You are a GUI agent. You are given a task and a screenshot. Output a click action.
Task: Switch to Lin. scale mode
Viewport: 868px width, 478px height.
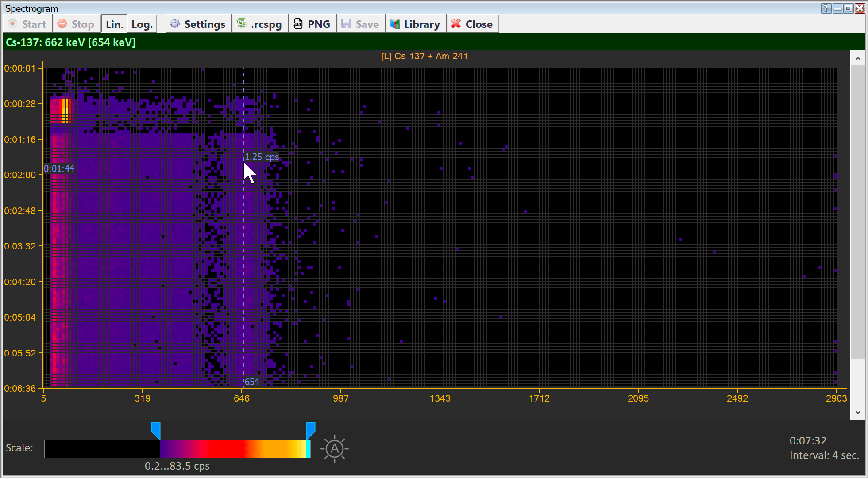[x=115, y=24]
